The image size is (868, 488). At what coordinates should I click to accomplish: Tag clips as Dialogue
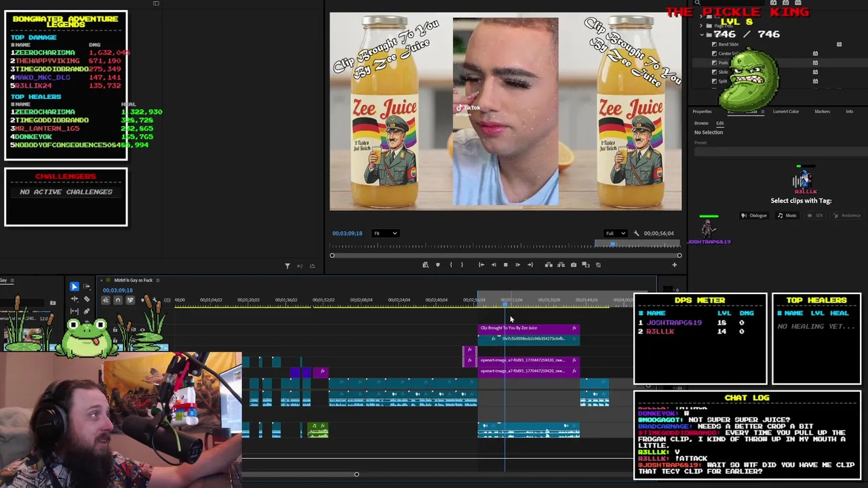754,216
